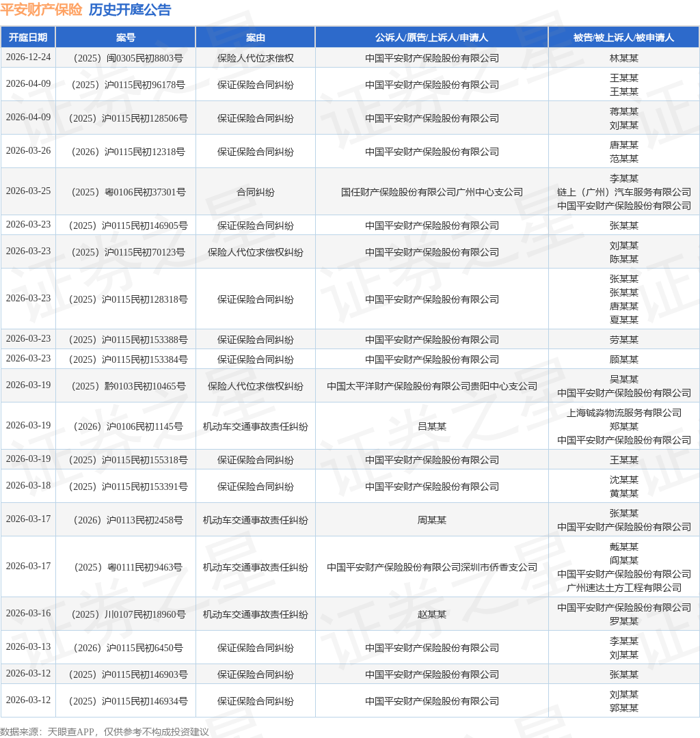Click defendant 劳某某

point(623,340)
